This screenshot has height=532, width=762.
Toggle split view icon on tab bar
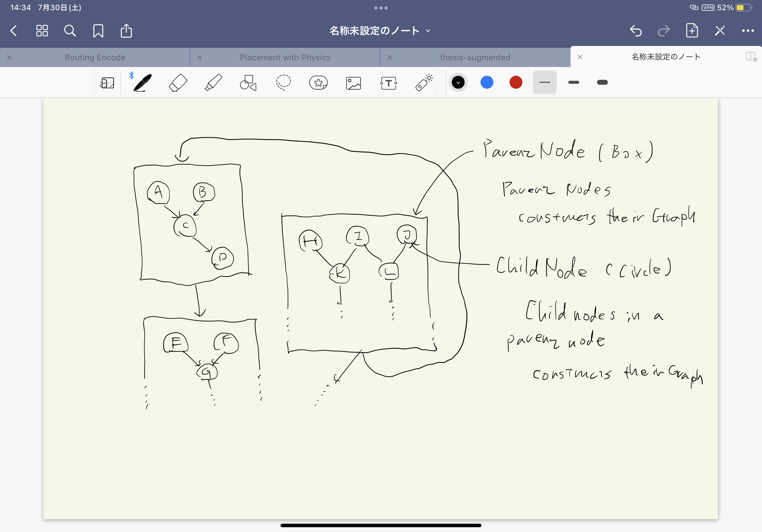pyautogui.click(x=751, y=57)
